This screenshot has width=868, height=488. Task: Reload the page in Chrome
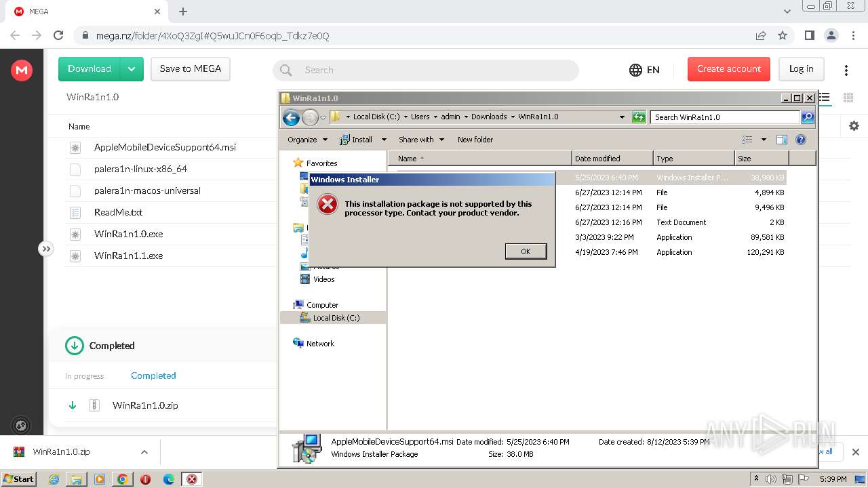point(58,35)
